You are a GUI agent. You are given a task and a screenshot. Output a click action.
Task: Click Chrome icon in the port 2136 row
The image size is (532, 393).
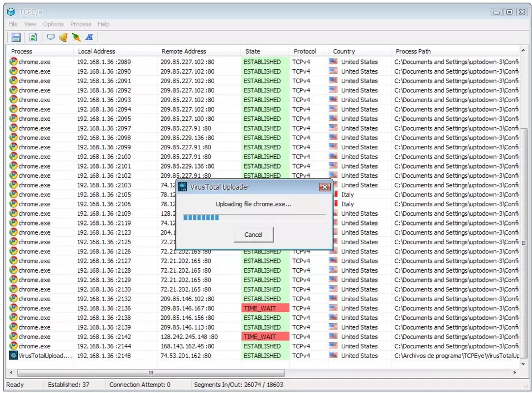[13, 308]
